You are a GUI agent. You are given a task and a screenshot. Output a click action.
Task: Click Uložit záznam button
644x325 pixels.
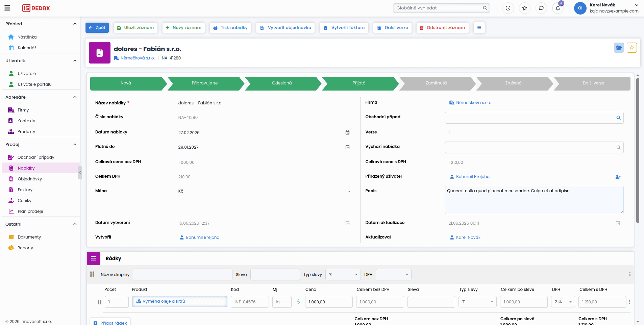point(135,28)
